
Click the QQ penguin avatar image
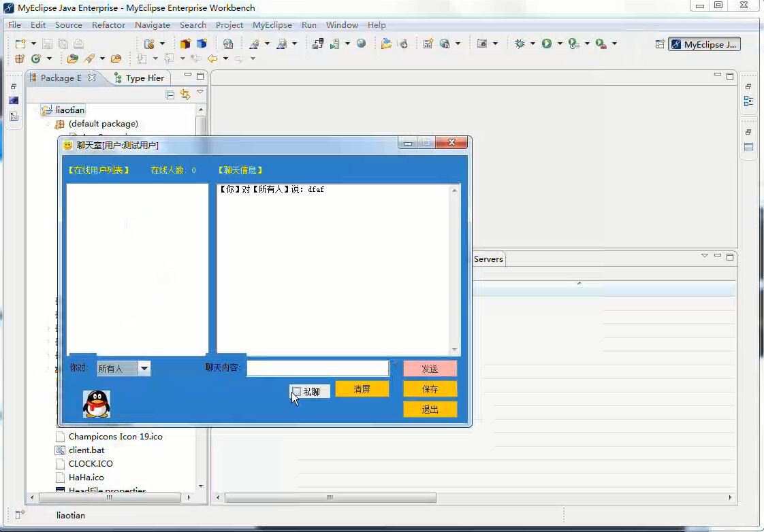pyautogui.click(x=97, y=404)
